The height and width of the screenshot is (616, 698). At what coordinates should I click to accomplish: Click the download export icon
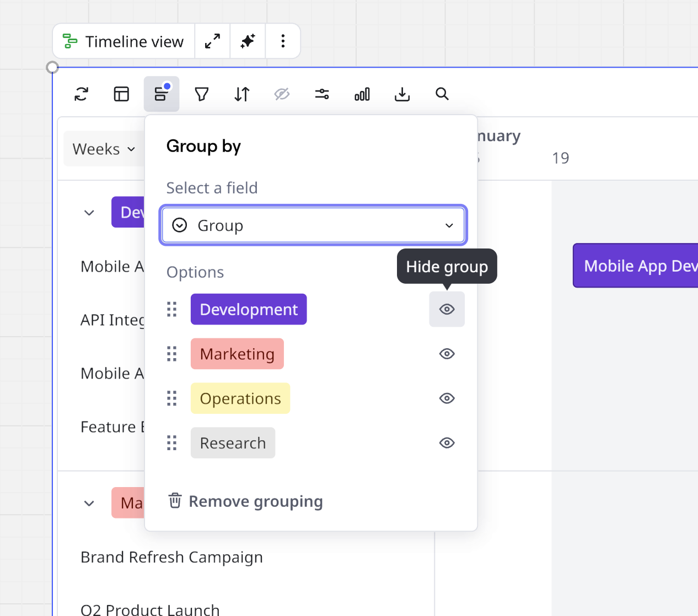point(402,94)
